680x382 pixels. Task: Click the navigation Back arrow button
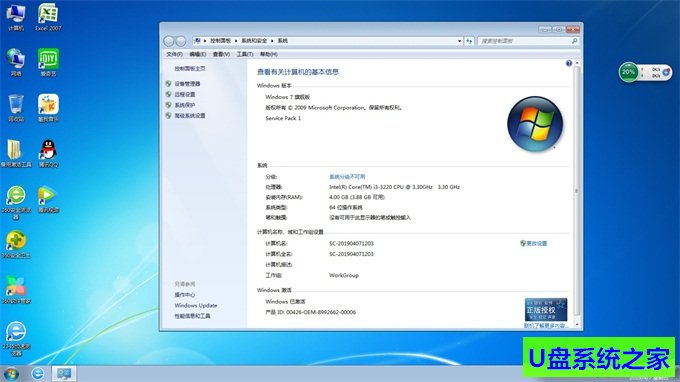pos(169,41)
